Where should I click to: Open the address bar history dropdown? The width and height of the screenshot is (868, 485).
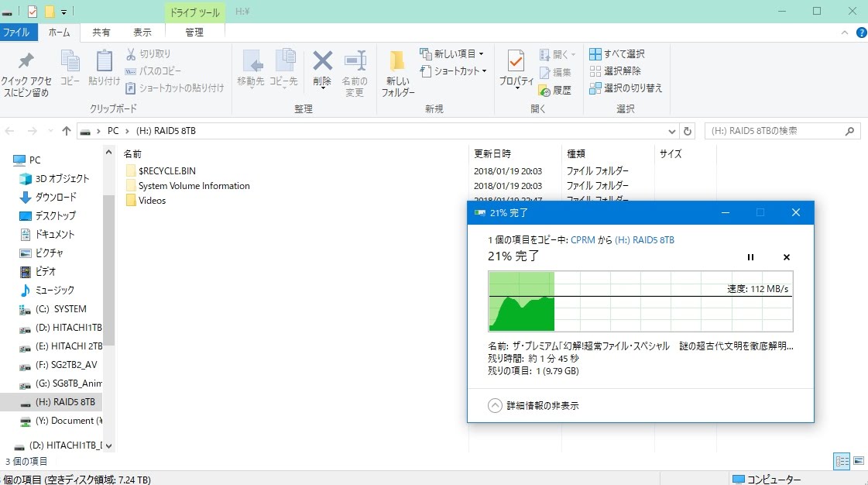[671, 131]
